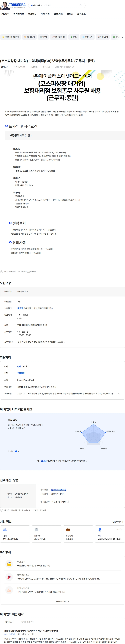The image size is (125, 644).
Task: Click the 매출·직원수 성장 tag
Action: pos(59,37)
